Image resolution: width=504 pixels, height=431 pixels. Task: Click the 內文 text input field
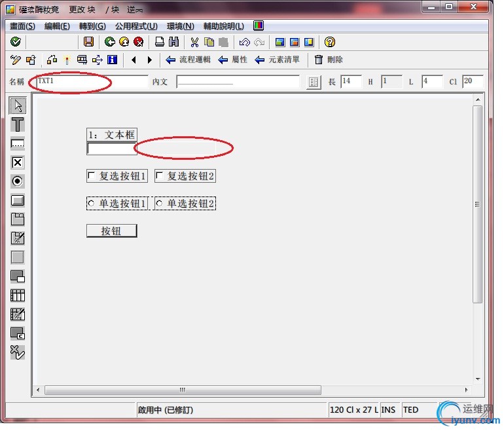point(238,81)
